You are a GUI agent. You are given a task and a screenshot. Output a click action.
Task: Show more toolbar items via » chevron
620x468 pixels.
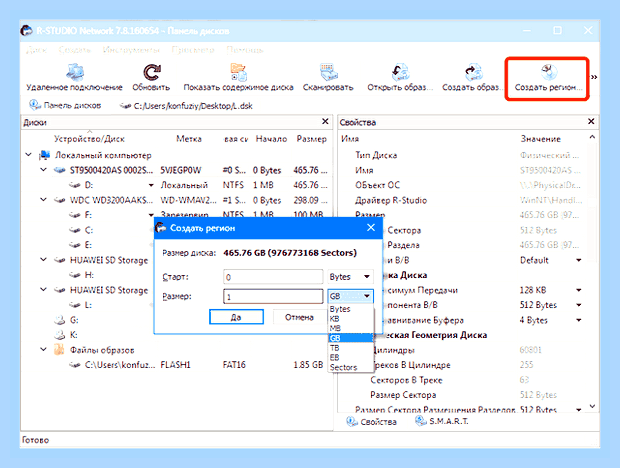click(594, 77)
